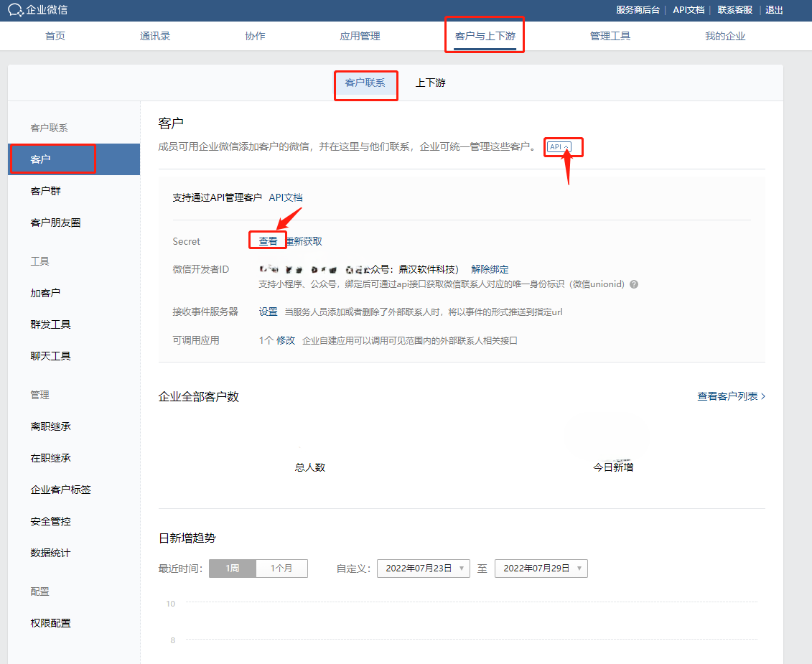Viewport: 812px width, 664px height.
Task: Open 数据统计 in the sidebar
Action: (51, 553)
